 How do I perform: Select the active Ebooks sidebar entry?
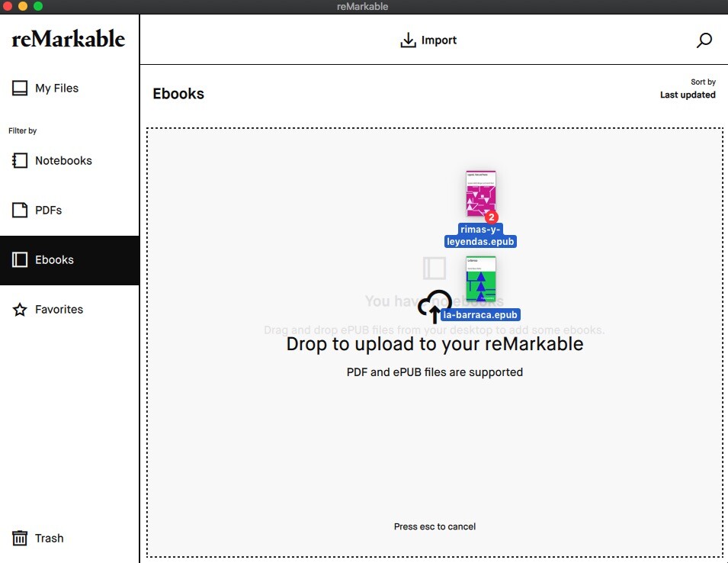pos(53,259)
